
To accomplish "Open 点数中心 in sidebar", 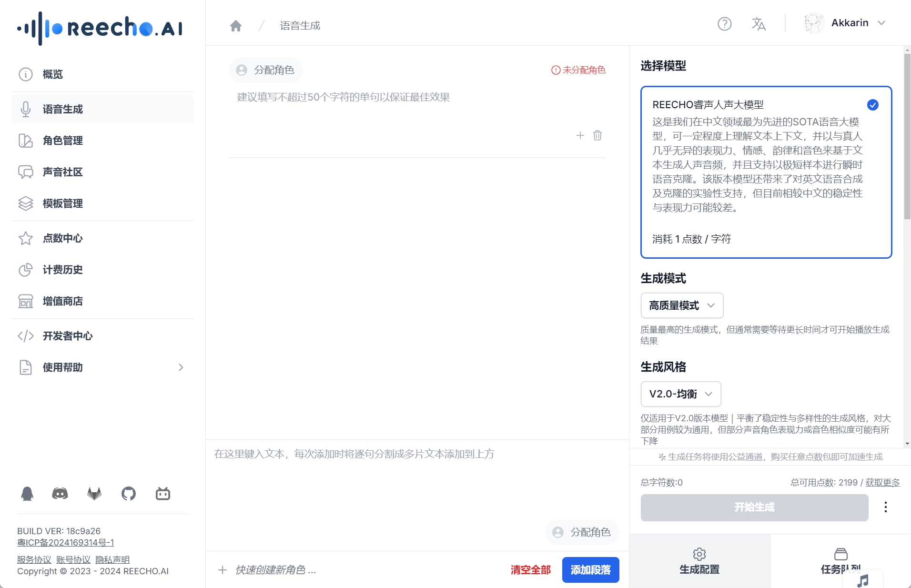I will click(x=102, y=238).
